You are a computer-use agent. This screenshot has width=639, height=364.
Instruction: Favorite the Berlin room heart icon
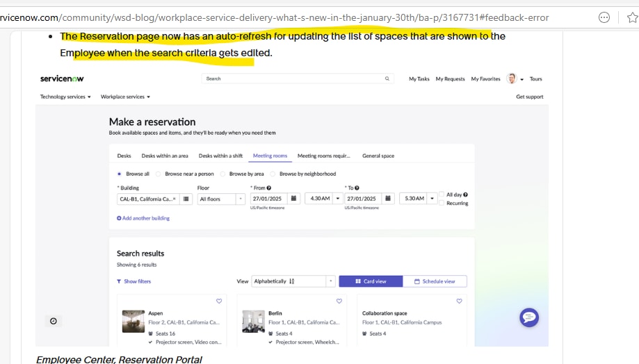339,301
